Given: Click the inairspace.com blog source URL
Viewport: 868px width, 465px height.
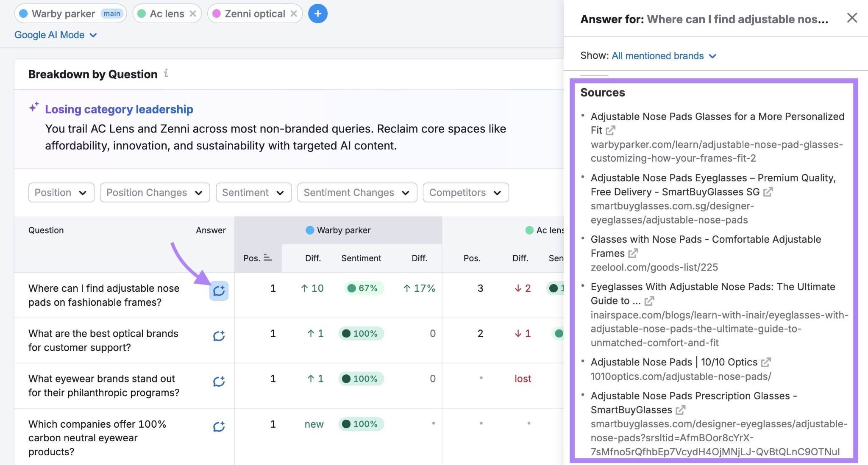Looking at the screenshot, I should tap(720, 329).
